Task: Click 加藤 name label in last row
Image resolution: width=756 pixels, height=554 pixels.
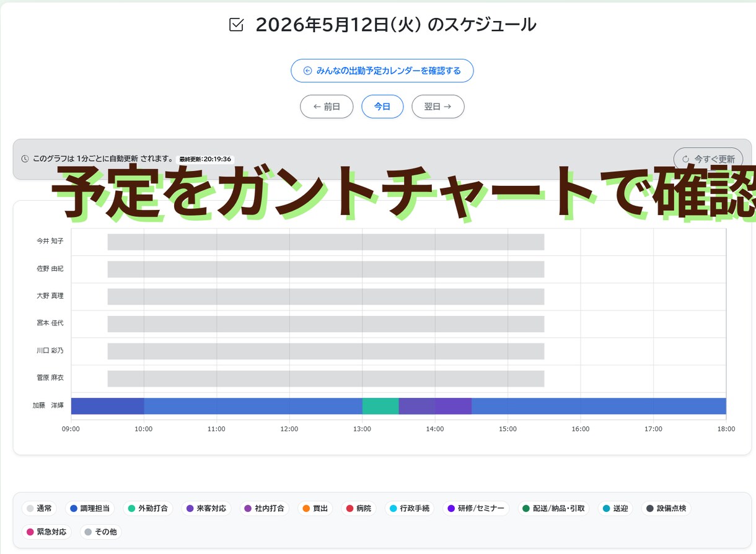Action: pos(48,405)
